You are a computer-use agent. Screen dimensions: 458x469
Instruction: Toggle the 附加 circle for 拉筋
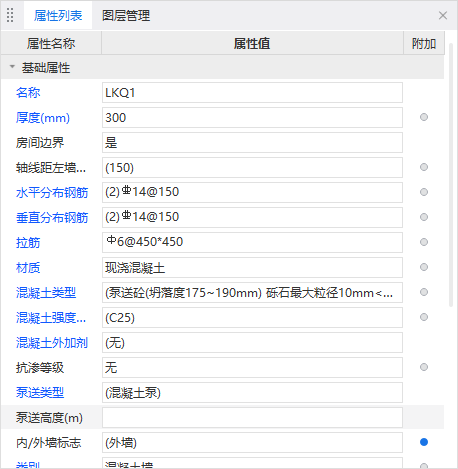pos(424,242)
